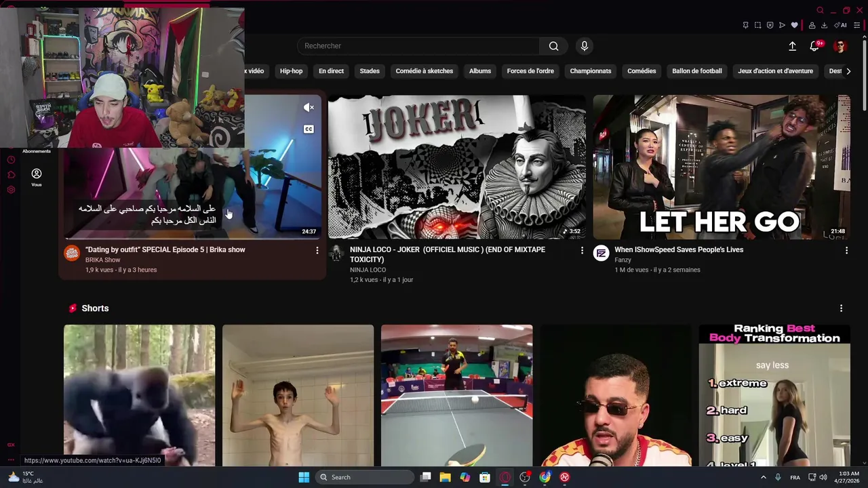
Task: Open the gorilla Short thumbnail
Action: pyautogui.click(x=139, y=396)
